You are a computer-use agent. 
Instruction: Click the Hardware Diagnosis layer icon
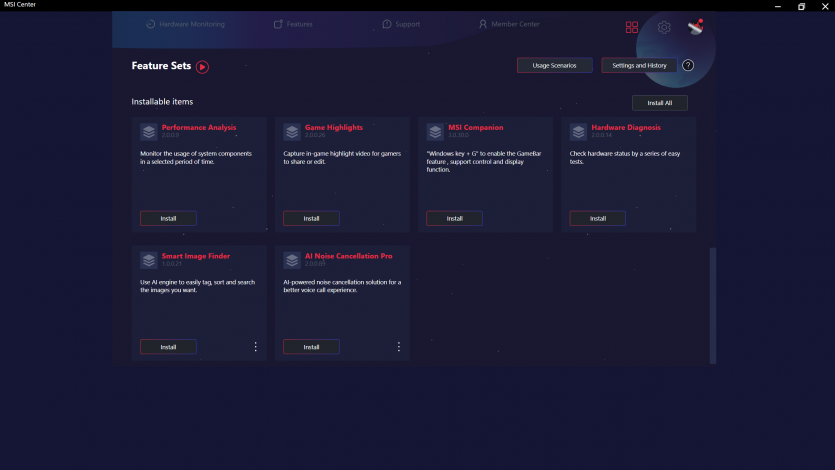tap(578, 131)
